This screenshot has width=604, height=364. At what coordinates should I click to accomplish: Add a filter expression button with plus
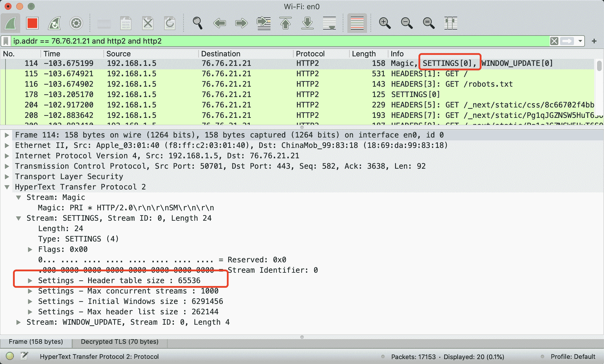tap(594, 41)
